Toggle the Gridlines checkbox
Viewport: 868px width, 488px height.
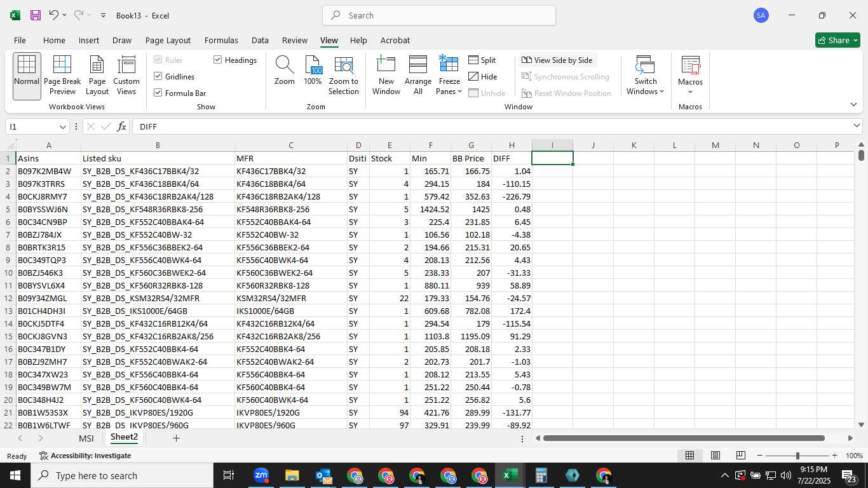158,76
